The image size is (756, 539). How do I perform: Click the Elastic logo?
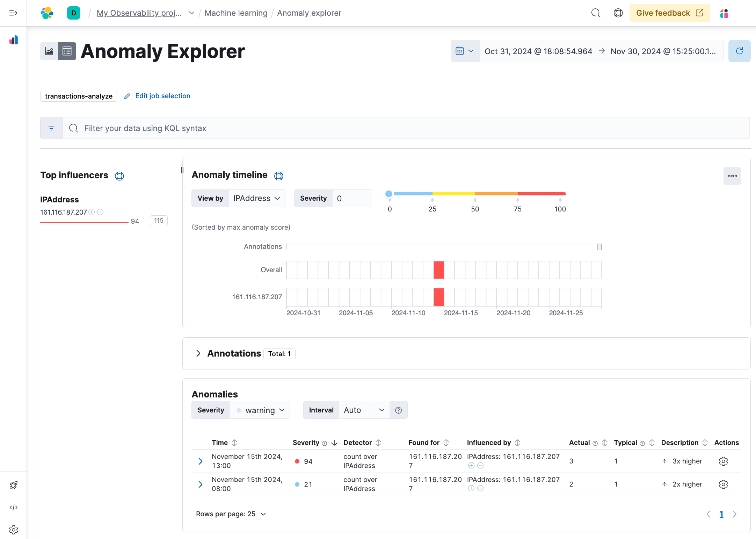point(47,13)
